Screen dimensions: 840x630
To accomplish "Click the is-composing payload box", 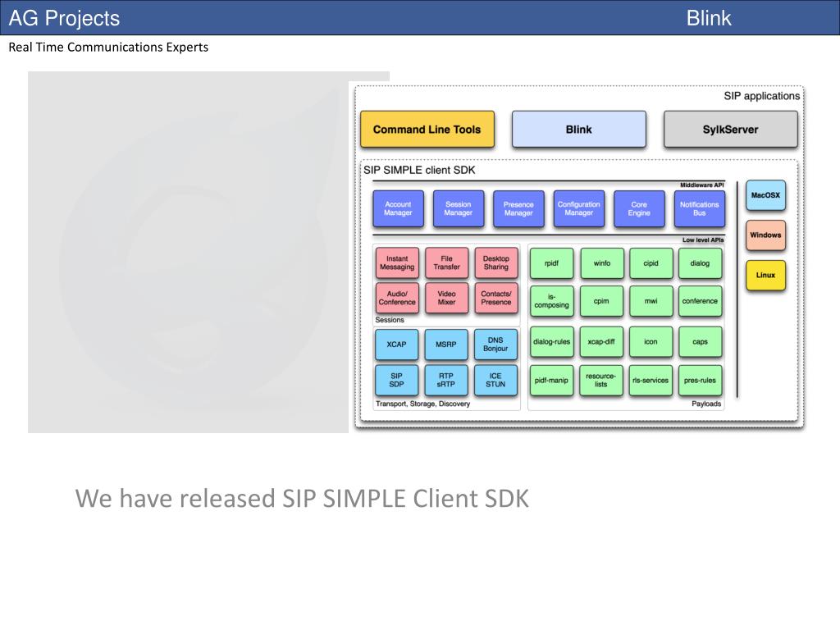I will [x=552, y=301].
